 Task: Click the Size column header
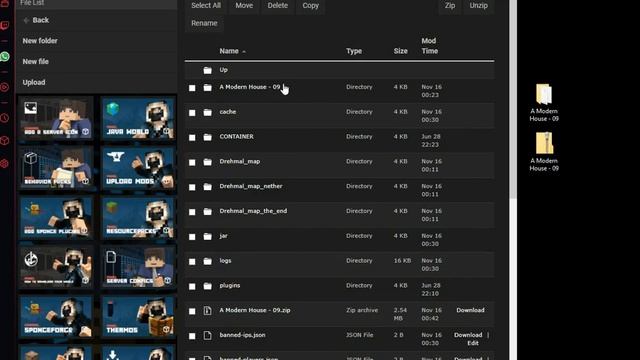pos(400,51)
